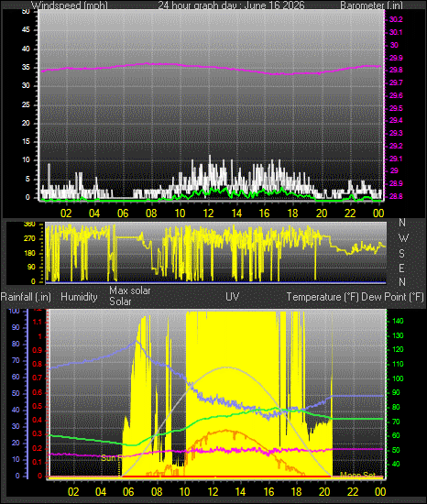
Task: Click the Barometer (.in) axis title
Action: (371, 5)
